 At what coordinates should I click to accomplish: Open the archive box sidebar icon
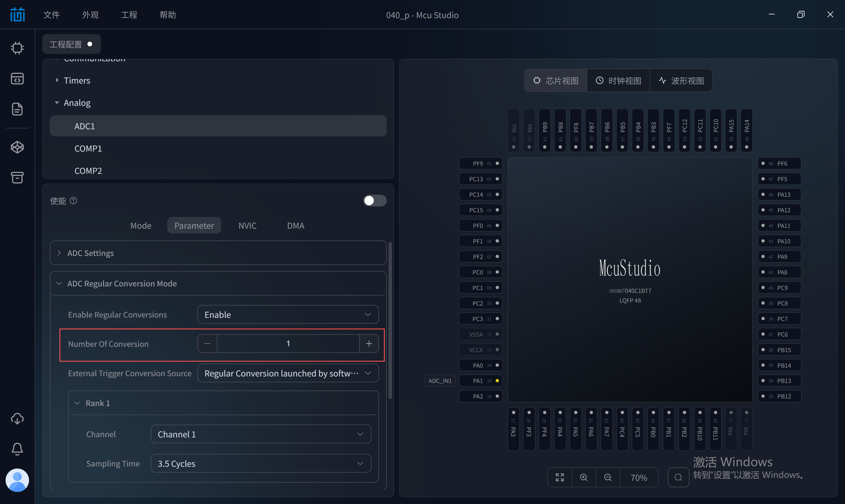(x=17, y=177)
